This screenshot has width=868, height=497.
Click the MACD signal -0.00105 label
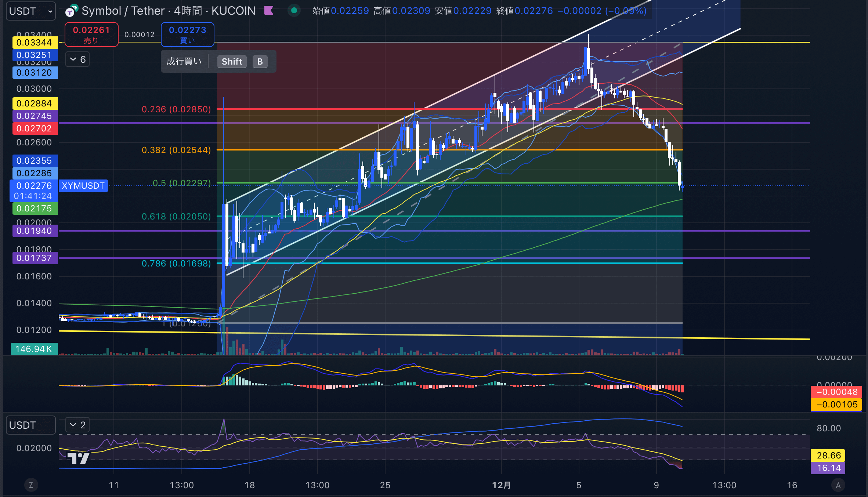coord(836,405)
